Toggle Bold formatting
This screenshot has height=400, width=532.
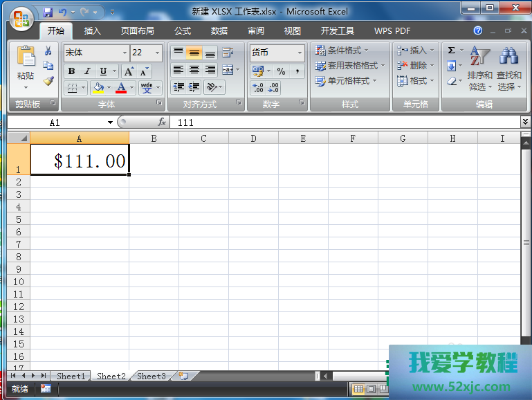coord(71,71)
